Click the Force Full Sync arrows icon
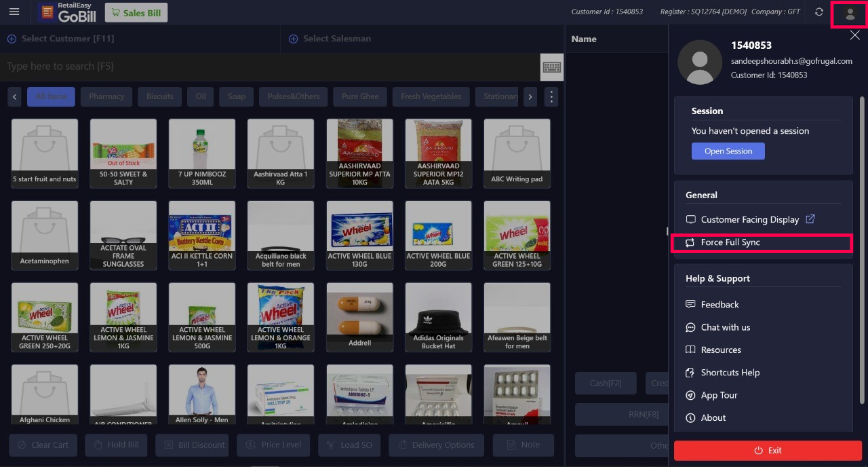This screenshot has height=467, width=868. click(690, 242)
